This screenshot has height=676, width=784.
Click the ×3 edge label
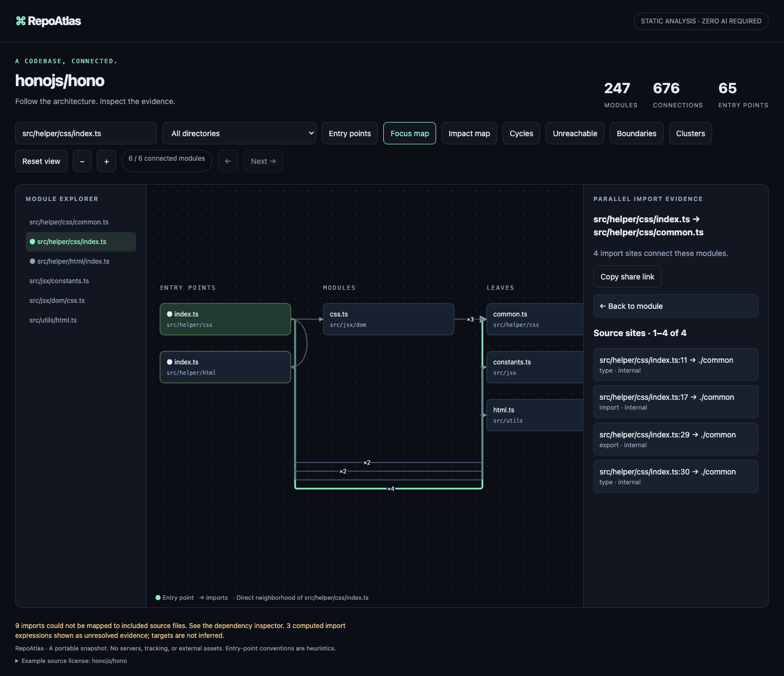click(x=470, y=319)
